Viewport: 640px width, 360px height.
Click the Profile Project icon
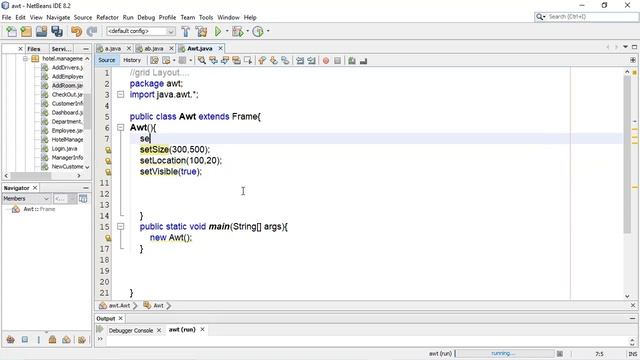258,31
